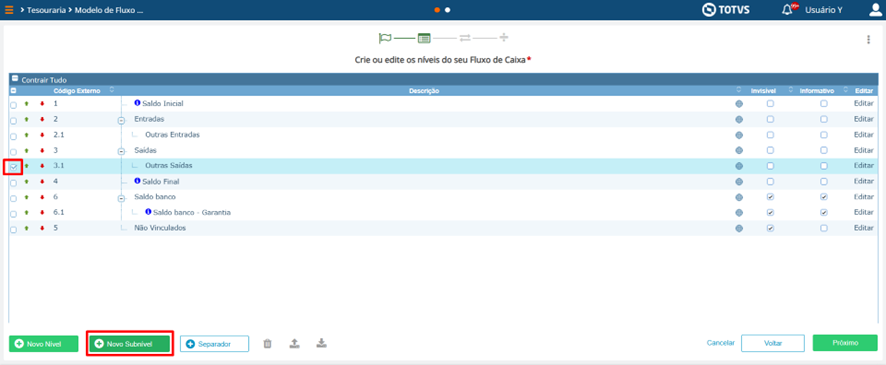Click the Descrição column header

coord(424,90)
